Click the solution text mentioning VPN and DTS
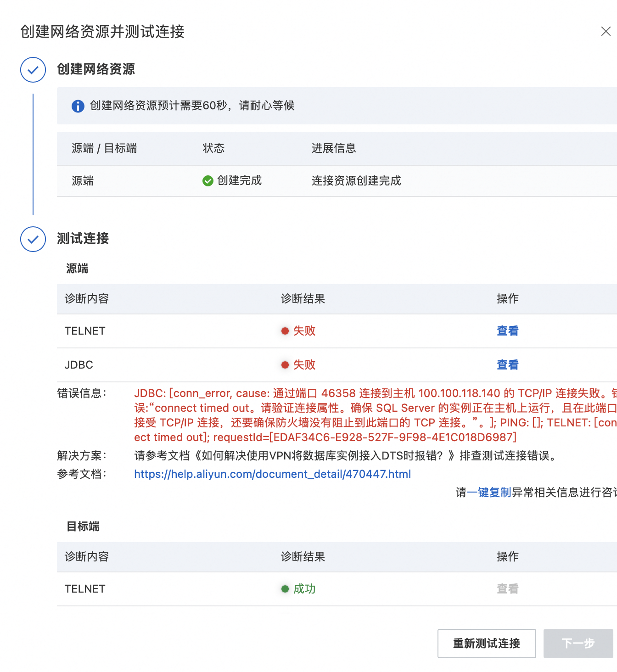This screenshot has height=672, width=617. [x=346, y=456]
